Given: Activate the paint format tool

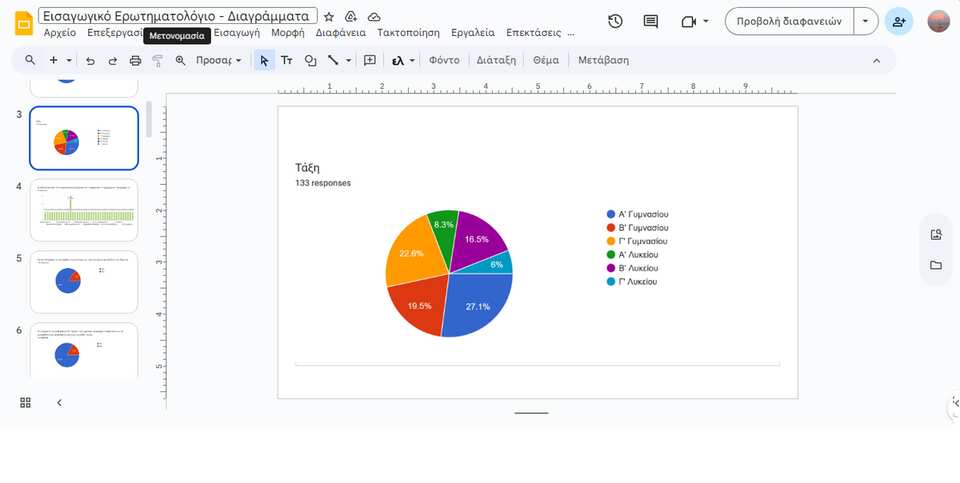Looking at the screenshot, I should [x=157, y=60].
